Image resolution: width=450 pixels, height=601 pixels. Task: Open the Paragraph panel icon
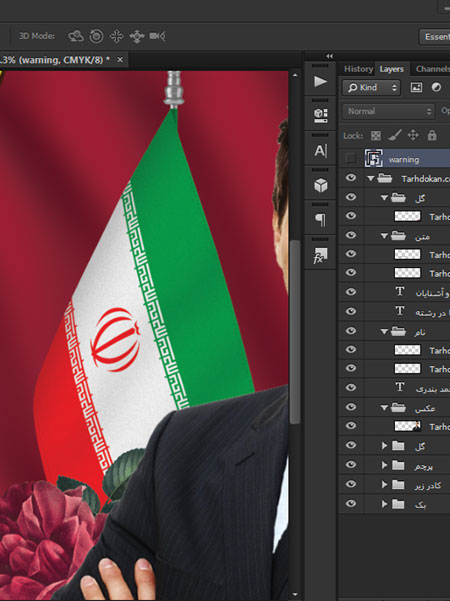click(x=320, y=220)
